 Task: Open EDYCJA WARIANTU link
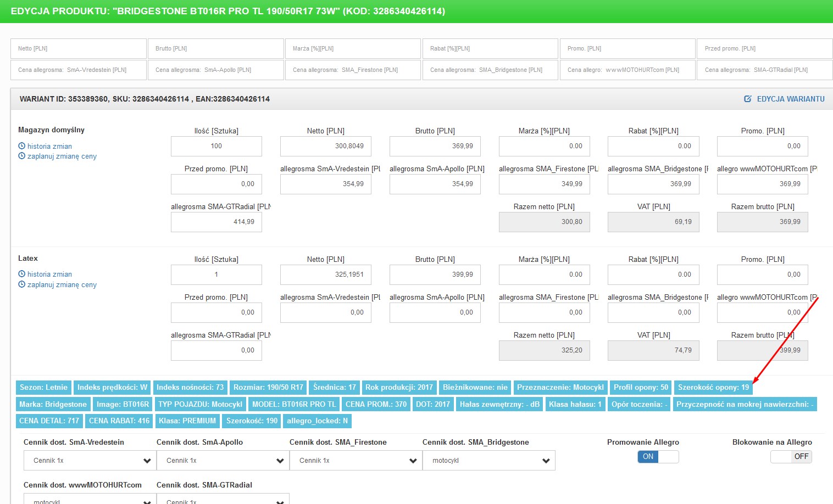[x=790, y=99]
